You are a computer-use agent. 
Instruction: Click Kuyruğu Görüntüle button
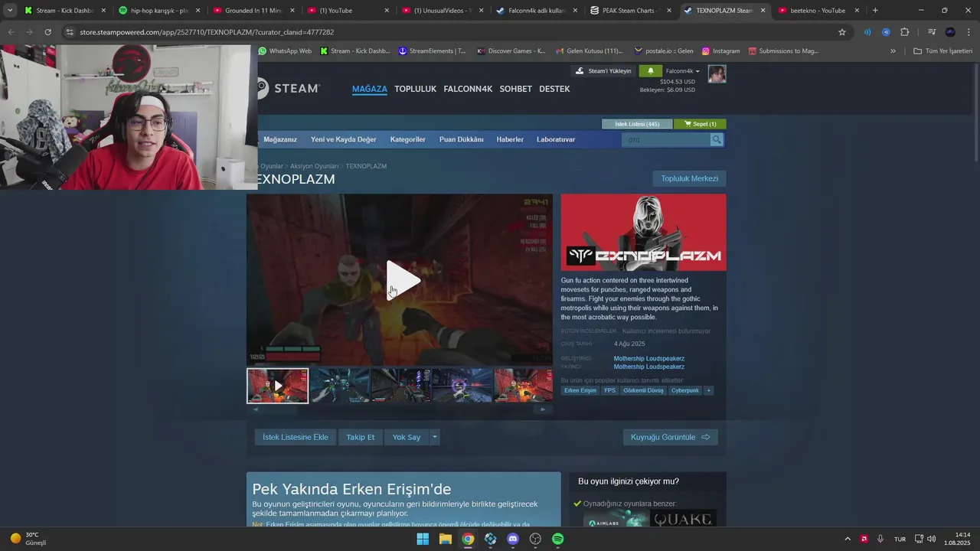tap(670, 437)
